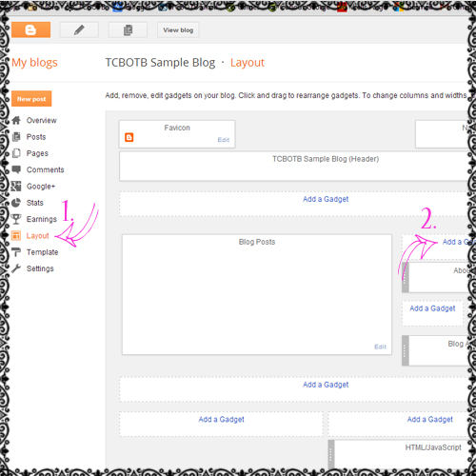The height and width of the screenshot is (476, 476).
Task: Click the Blog Posts gadget title
Action: pyautogui.click(x=257, y=242)
